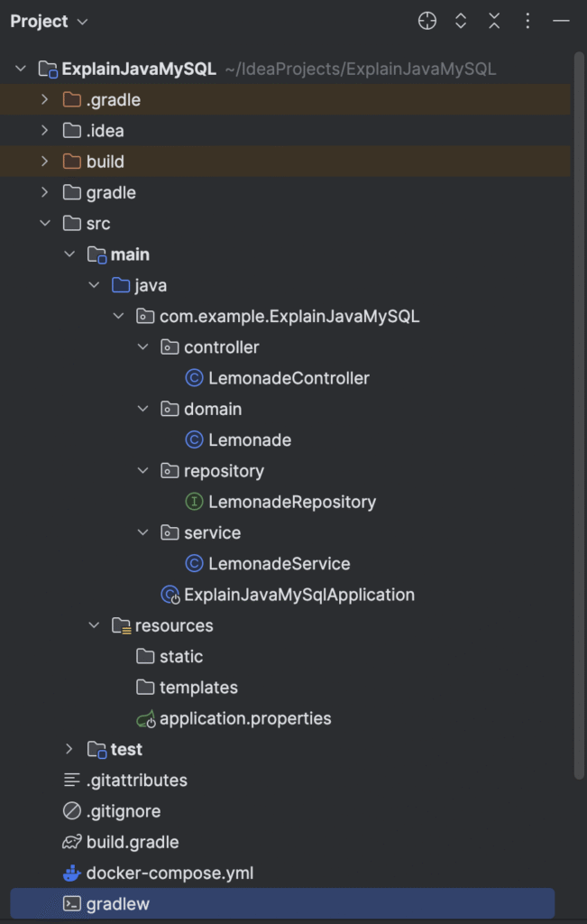Click the LemonadeController class icon
The image size is (587, 924).
click(194, 378)
